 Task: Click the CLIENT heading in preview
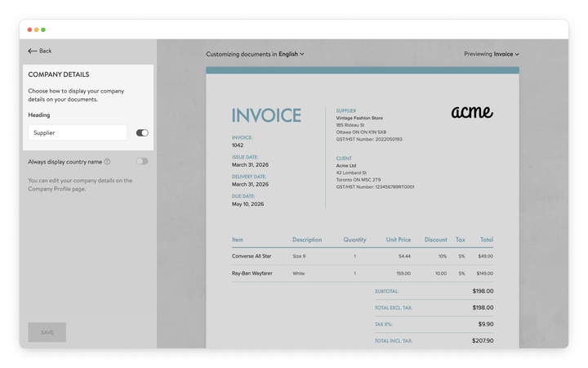click(x=344, y=159)
